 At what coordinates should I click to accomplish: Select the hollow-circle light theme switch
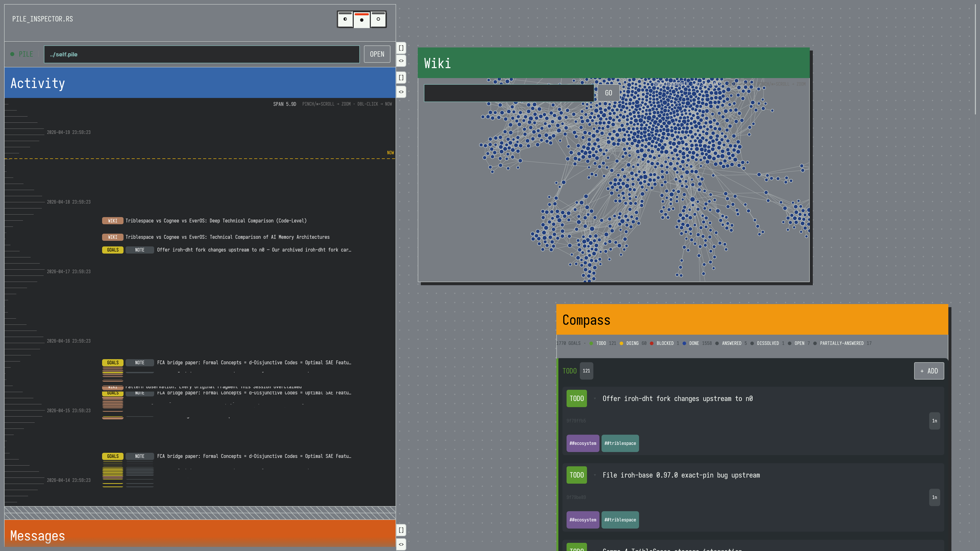pyautogui.click(x=378, y=19)
